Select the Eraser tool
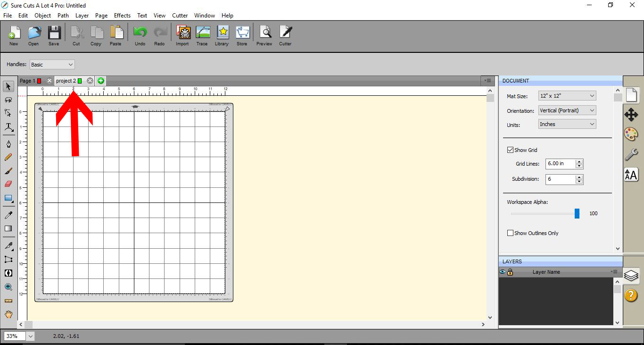The width and height of the screenshot is (644, 345). (8, 184)
